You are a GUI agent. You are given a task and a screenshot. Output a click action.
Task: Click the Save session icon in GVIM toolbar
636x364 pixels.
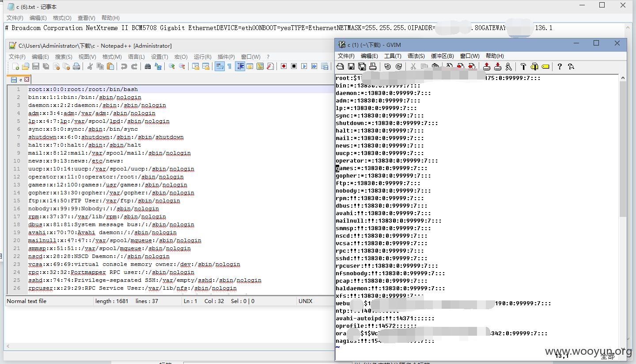click(x=498, y=67)
